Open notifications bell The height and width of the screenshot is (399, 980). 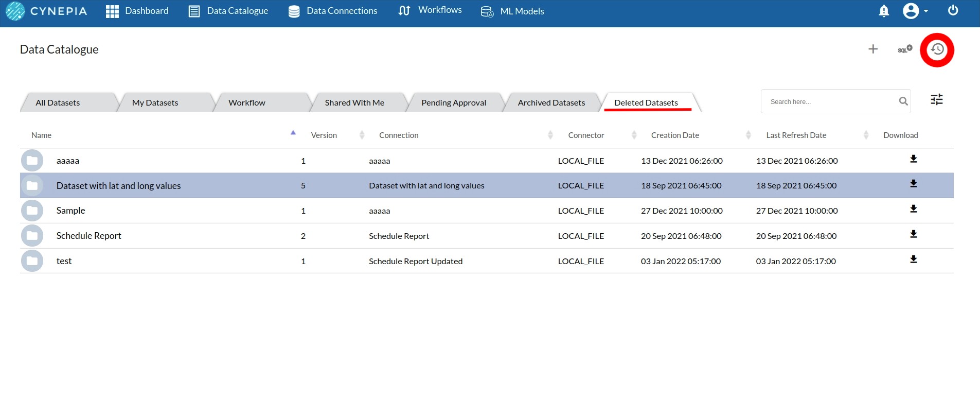pos(884,11)
